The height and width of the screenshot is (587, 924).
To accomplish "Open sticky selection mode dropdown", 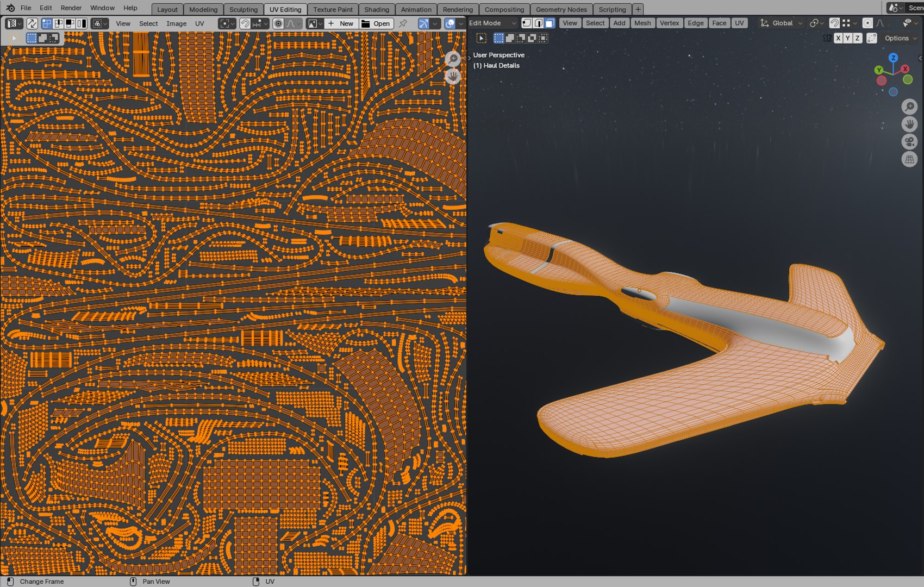I will pos(100,23).
